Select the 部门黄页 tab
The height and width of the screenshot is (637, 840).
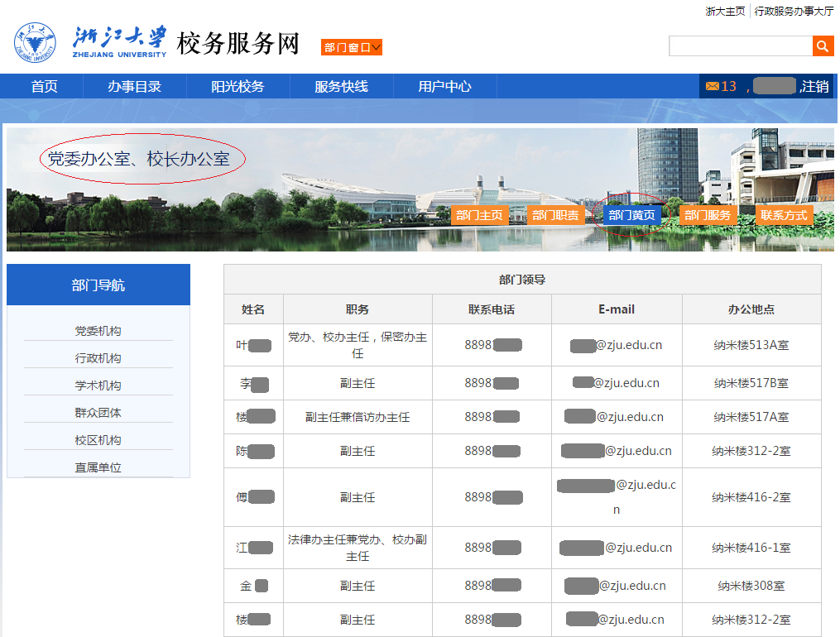tap(631, 215)
